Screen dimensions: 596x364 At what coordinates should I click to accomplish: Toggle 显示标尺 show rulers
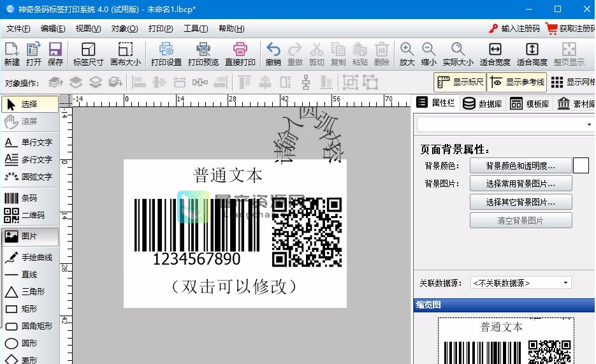coord(460,82)
